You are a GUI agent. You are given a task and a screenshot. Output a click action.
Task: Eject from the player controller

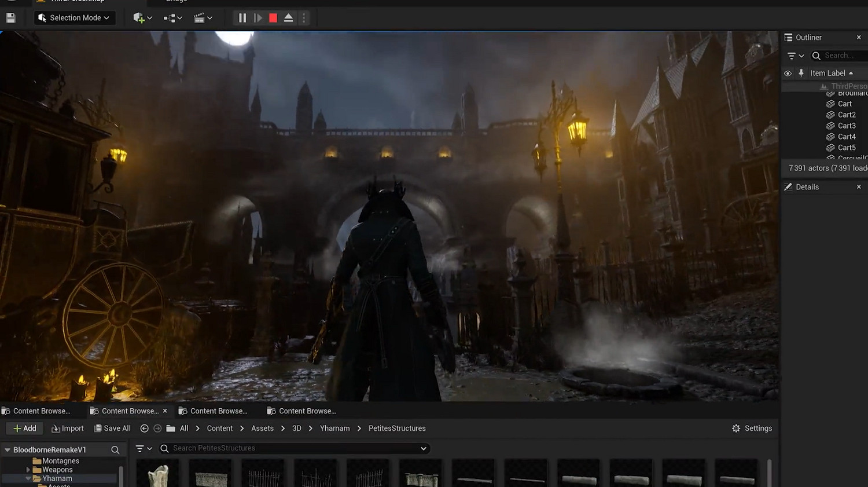coord(288,18)
